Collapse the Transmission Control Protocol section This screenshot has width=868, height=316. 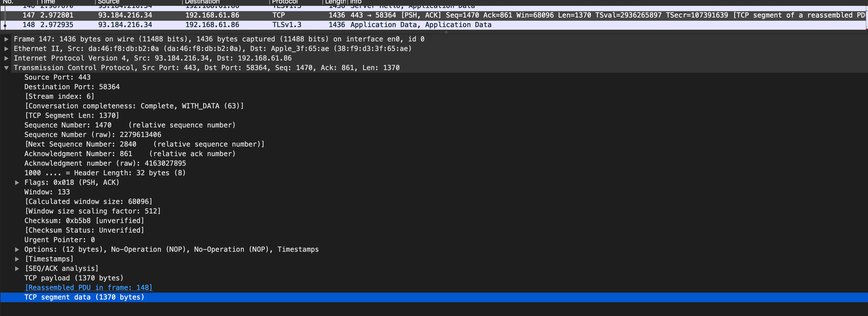point(6,68)
